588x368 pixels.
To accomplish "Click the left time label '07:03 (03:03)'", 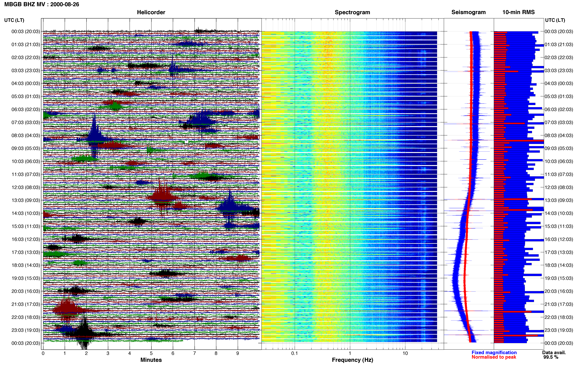I will [x=26, y=122].
